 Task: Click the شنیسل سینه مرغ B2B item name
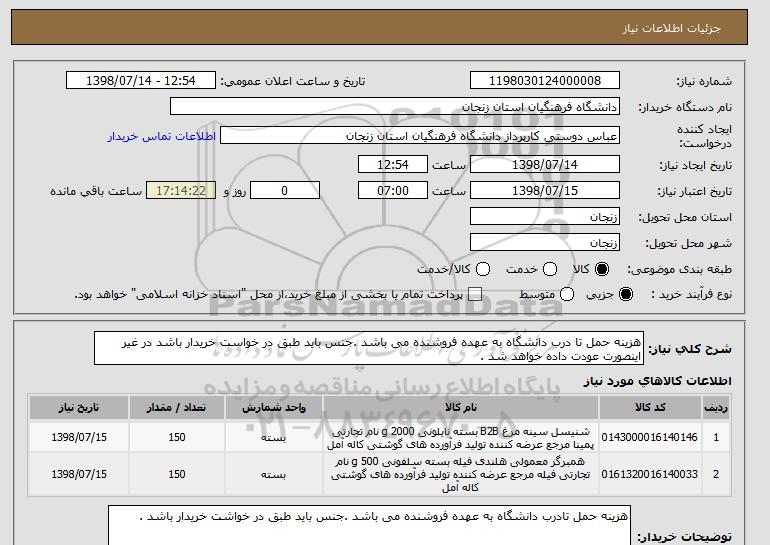pyautogui.click(x=461, y=438)
